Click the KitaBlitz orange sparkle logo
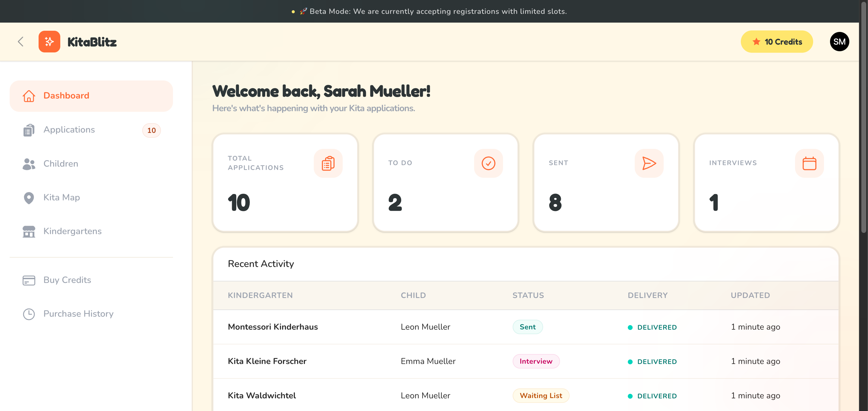The image size is (868, 411). pyautogui.click(x=49, y=42)
